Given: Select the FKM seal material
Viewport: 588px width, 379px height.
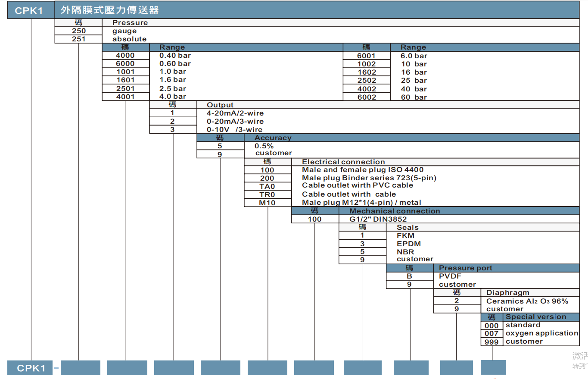Looking at the screenshot, I should 405,235.
